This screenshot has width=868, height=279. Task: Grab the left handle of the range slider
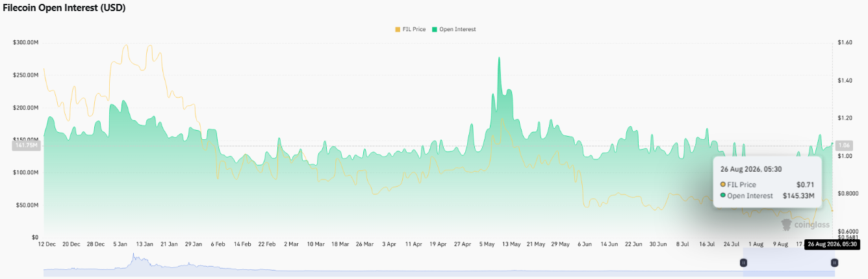tap(743, 263)
